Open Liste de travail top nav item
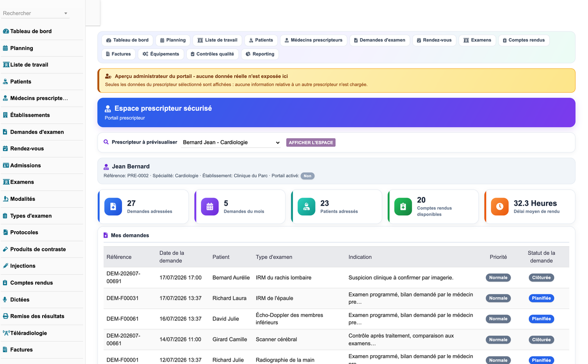588x364 pixels. tap(218, 40)
